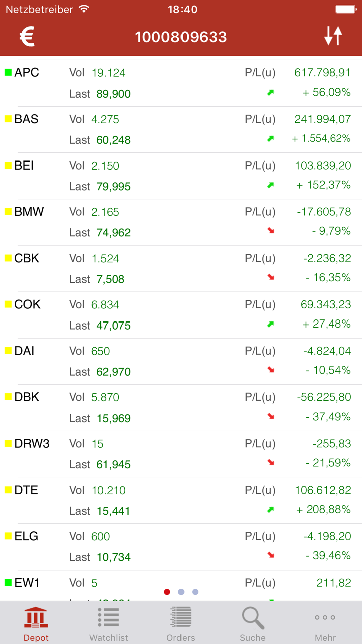362x644 pixels.
Task: Open the Depot tab
Action: 36,623
